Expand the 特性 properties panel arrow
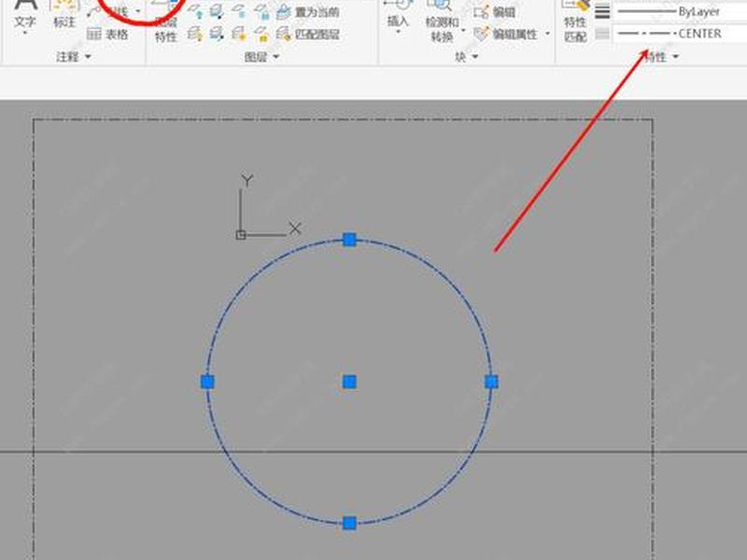747x560 pixels. [x=675, y=57]
